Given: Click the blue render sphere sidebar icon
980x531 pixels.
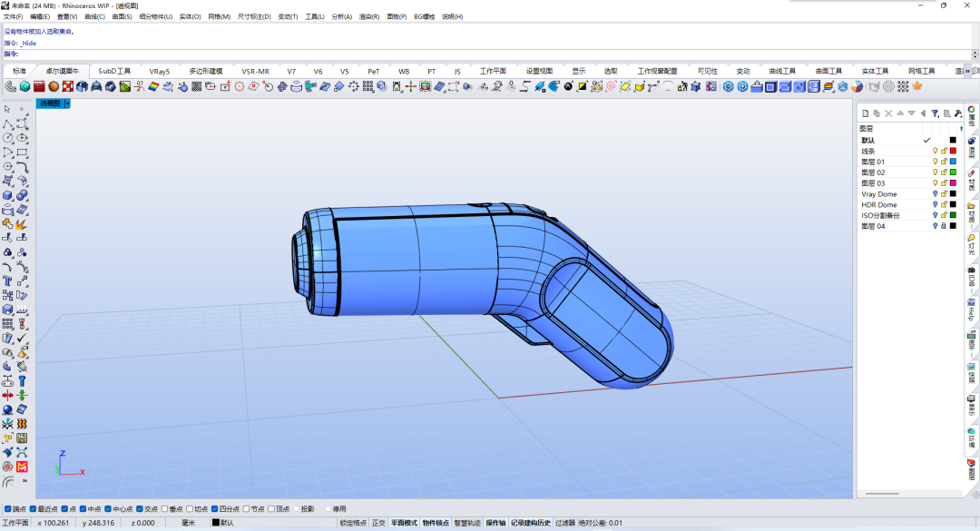Looking at the screenshot, I should click(x=7, y=409).
